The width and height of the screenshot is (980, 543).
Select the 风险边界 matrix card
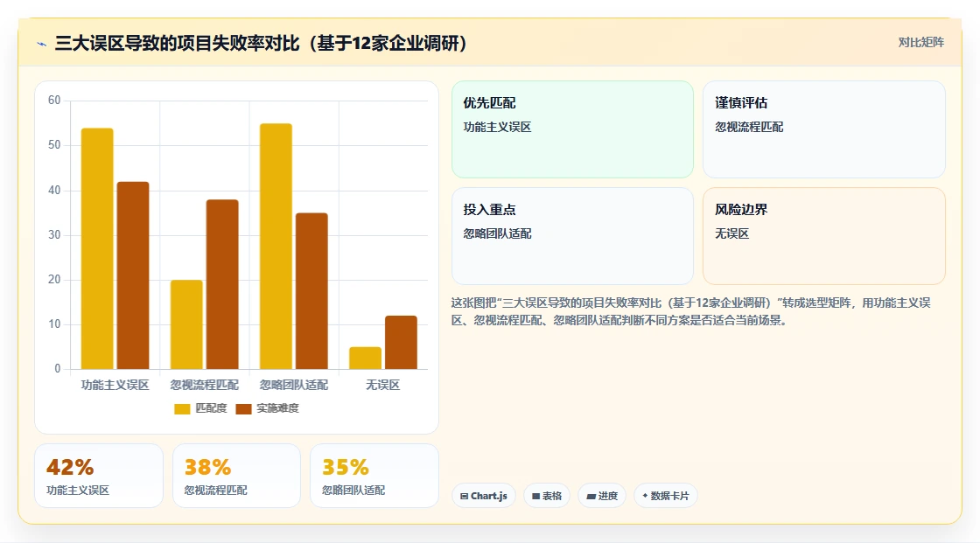[x=823, y=236]
